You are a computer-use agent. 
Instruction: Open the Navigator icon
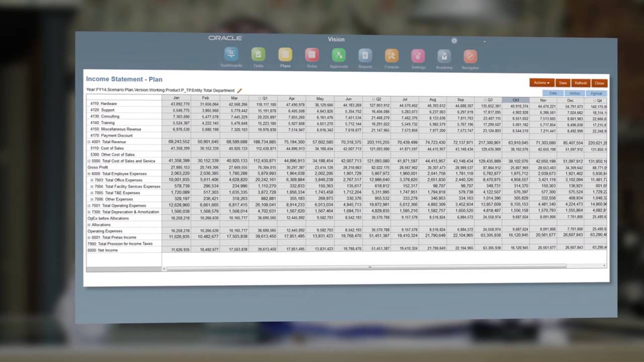pos(470,56)
